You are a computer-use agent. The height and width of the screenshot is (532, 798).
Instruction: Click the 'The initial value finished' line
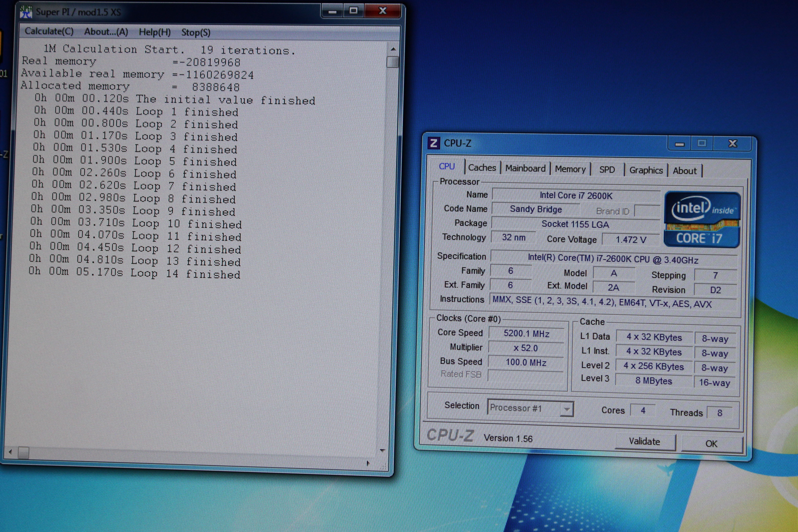(175, 99)
